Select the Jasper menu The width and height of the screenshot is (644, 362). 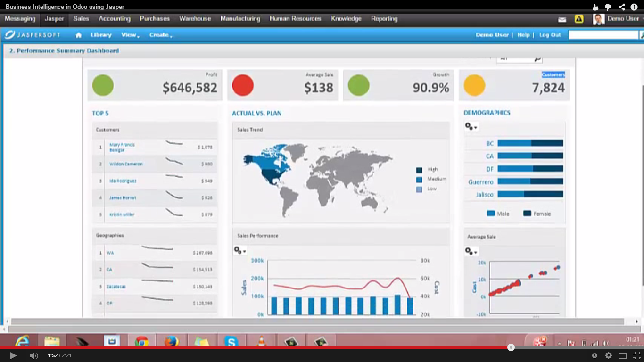coord(54,19)
